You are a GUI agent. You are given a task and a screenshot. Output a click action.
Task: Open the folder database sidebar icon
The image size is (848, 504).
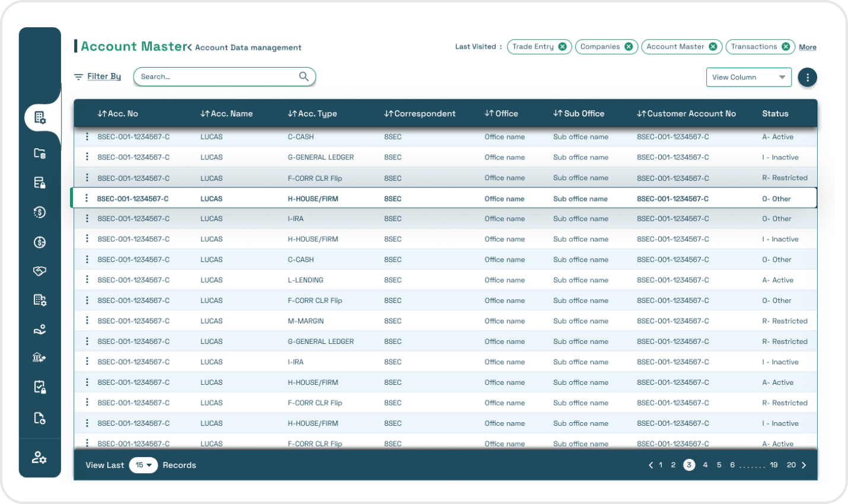[40, 153]
